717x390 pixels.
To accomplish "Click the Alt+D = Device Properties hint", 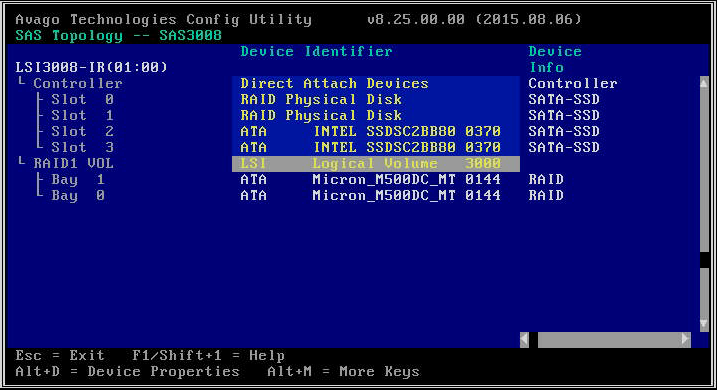I will pyautogui.click(x=128, y=372).
